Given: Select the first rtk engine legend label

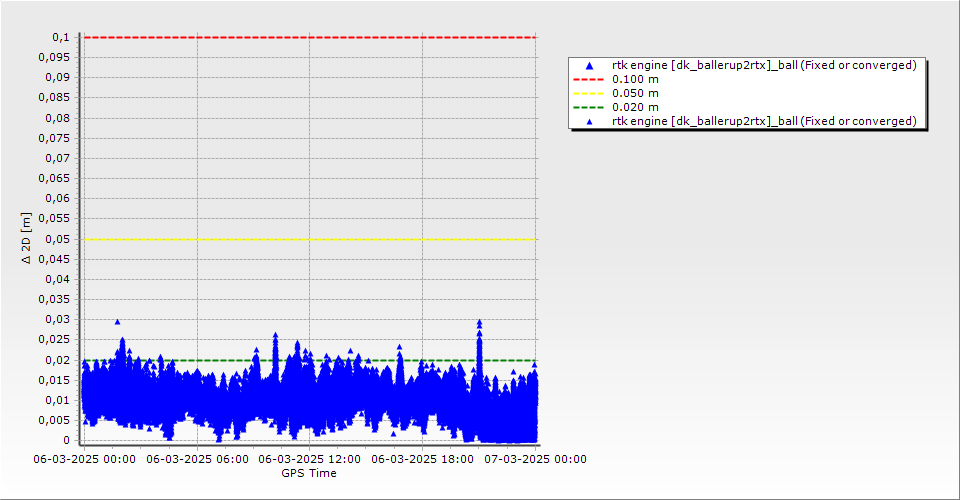Looking at the screenshot, I should (764, 65).
